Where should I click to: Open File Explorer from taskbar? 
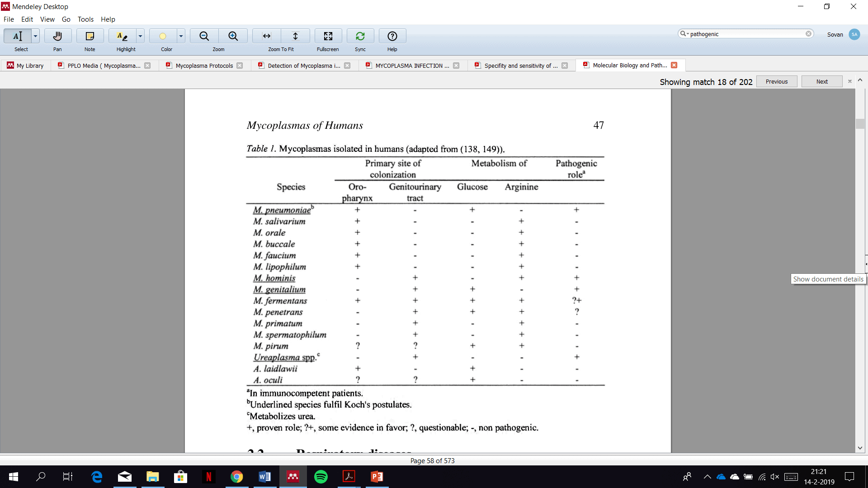(153, 477)
